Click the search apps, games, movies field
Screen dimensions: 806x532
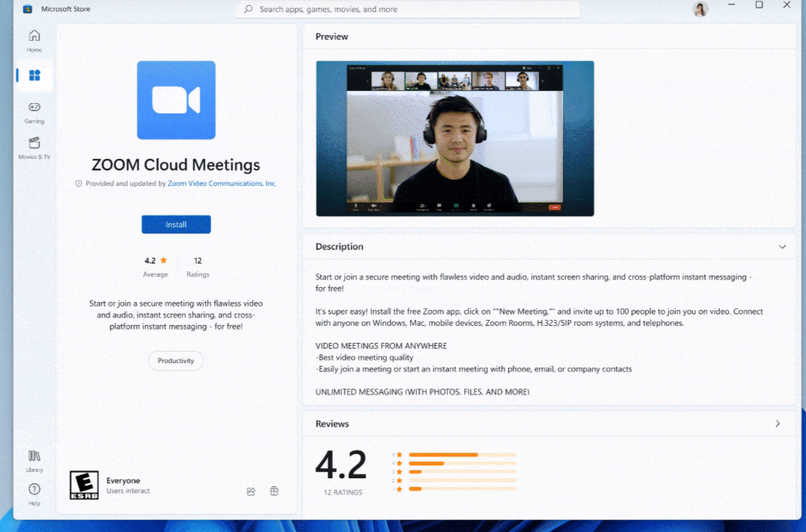coord(407,9)
